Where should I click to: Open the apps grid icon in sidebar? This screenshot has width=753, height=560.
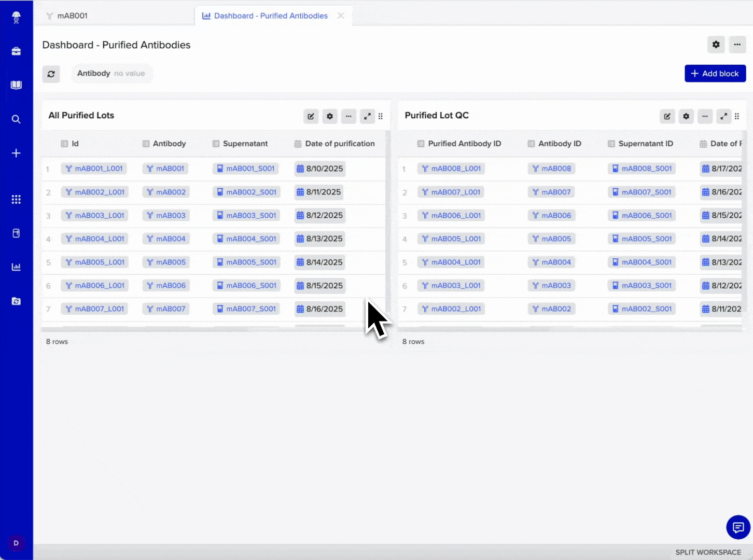pyautogui.click(x=16, y=200)
